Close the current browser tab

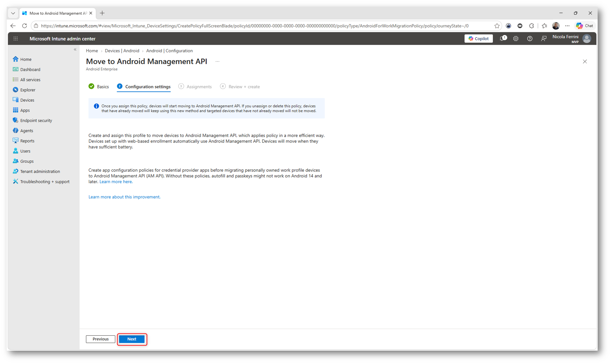(x=91, y=13)
